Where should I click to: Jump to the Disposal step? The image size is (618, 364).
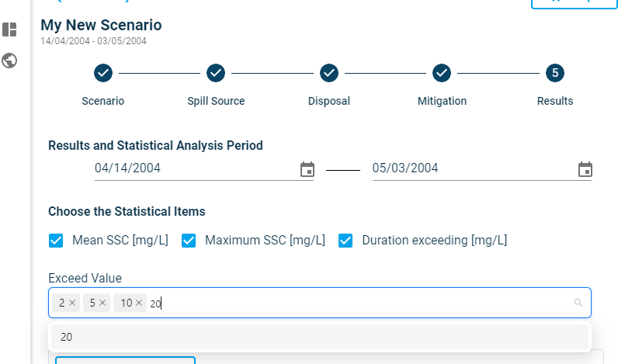pyautogui.click(x=329, y=74)
